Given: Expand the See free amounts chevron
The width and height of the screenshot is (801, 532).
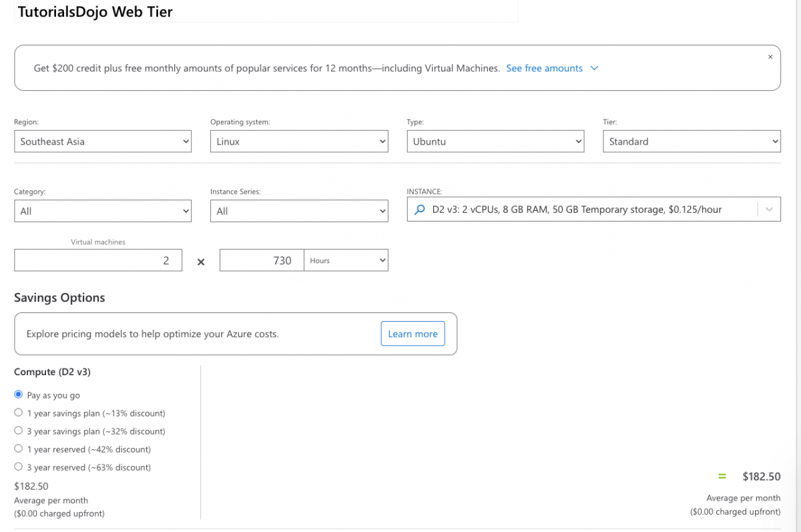Looking at the screenshot, I should pyautogui.click(x=594, y=67).
